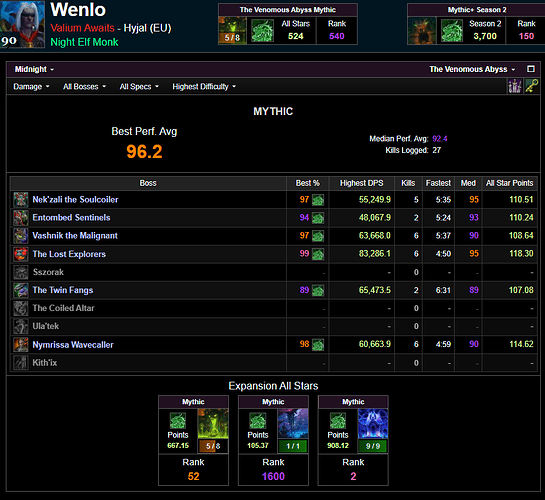Click Kith'ix boss icon
The width and height of the screenshot is (545, 500).
(21, 362)
